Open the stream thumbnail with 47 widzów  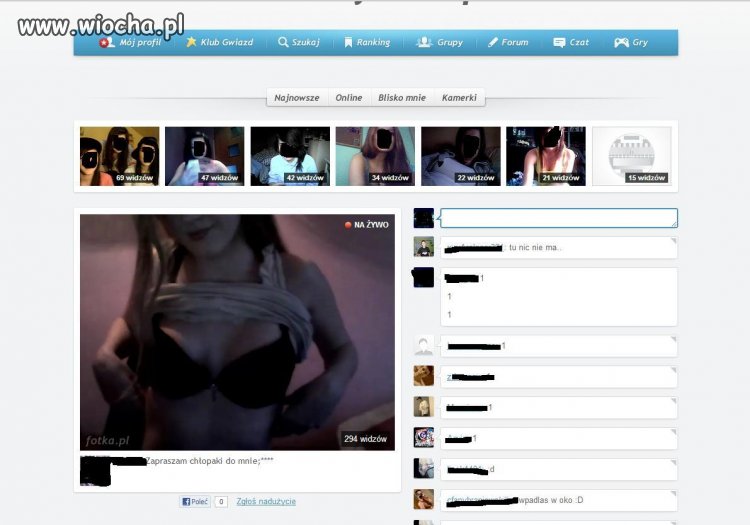tap(205, 156)
